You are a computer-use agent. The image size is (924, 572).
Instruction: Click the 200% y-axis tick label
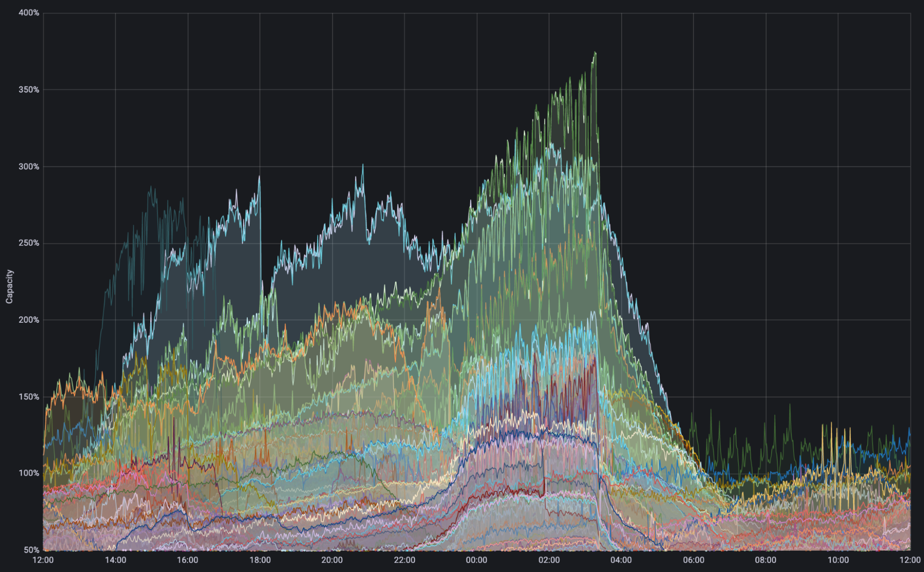click(29, 320)
